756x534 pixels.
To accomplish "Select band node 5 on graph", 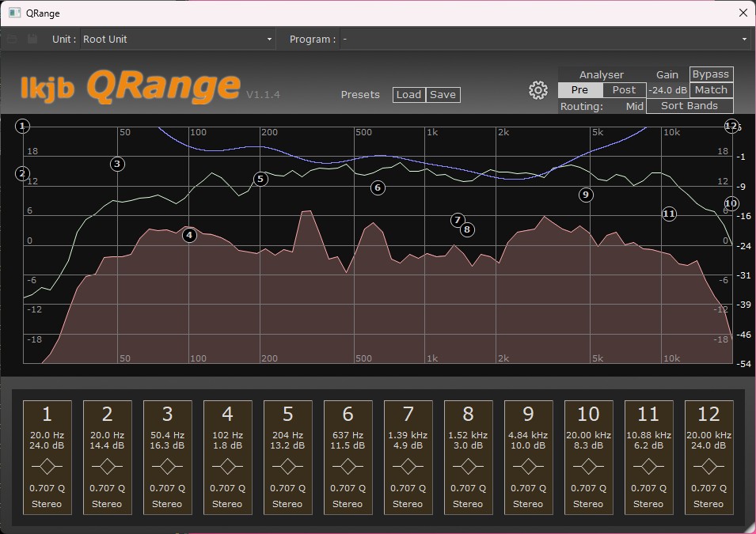I will click(x=260, y=180).
